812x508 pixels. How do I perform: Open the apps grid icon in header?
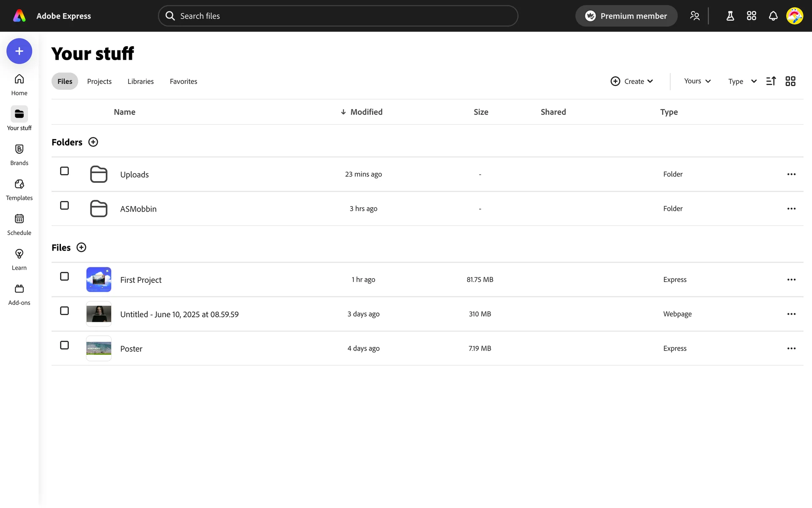(x=751, y=16)
